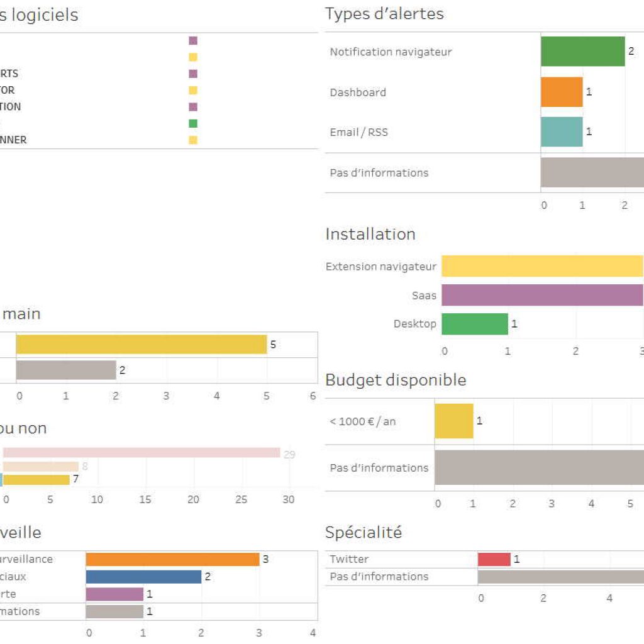
Task: Select the grey bar in the veille chart
Action: coord(114,611)
